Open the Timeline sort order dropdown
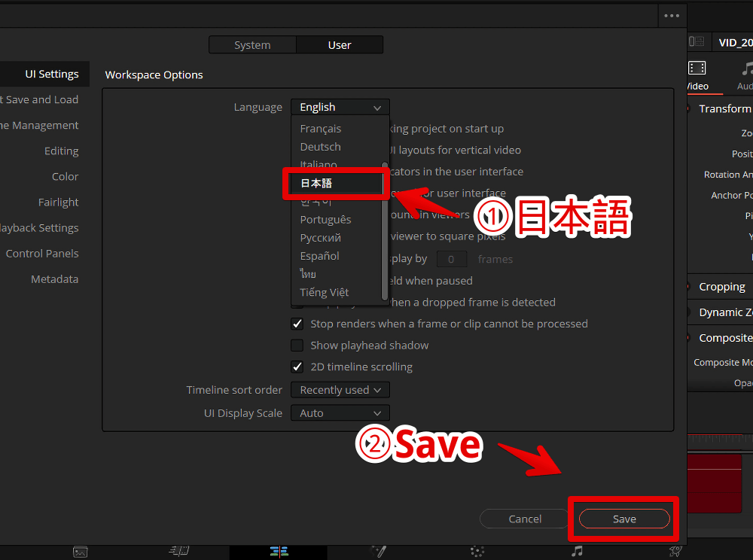Viewport: 753px width, 560px height. 340,390
